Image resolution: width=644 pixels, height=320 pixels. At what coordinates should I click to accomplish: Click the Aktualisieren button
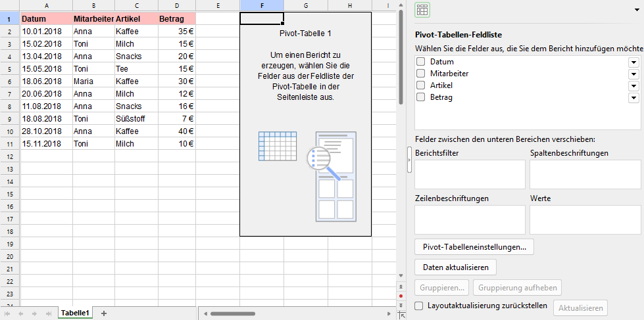[x=580, y=308]
